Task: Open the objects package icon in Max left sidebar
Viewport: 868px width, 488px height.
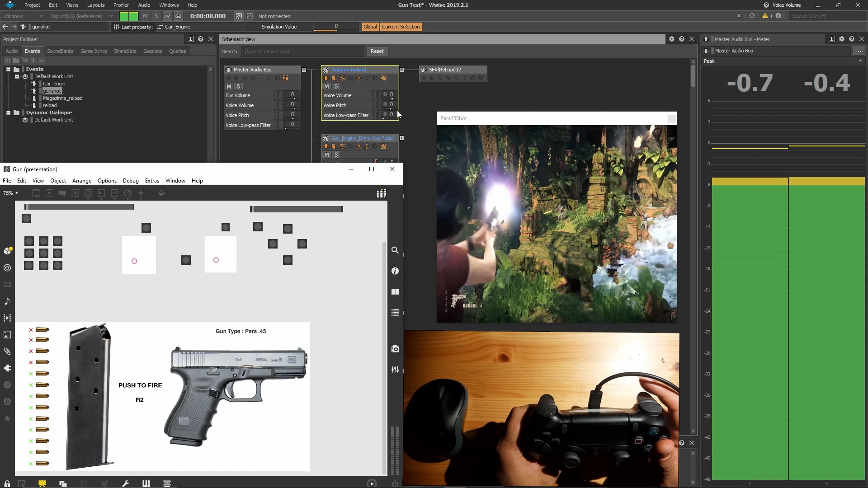Action: [x=8, y=251]
